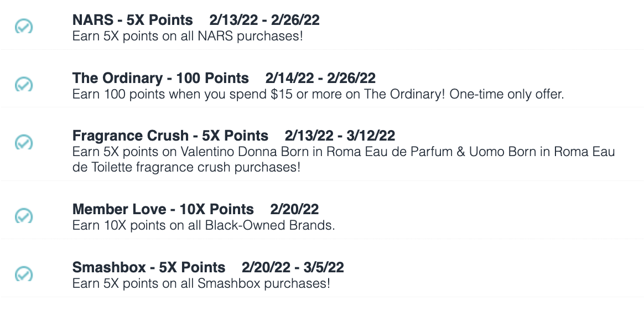Toggle the checkmark next to NARS offer
Viewport: 644px width, 321px height.
coord(24,27)
